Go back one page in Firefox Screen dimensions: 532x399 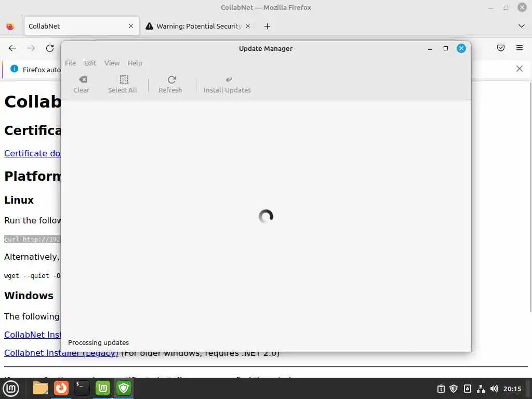click(x=12, y=48)
